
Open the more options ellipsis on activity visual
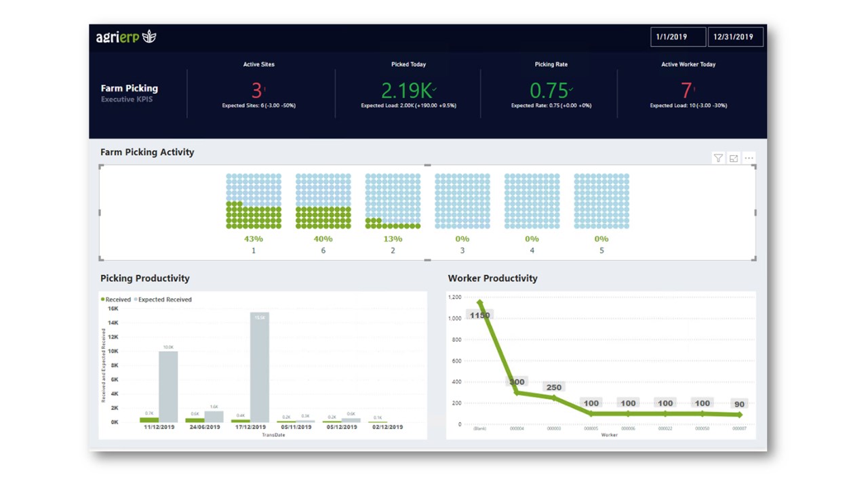click(x=749, y=158)
